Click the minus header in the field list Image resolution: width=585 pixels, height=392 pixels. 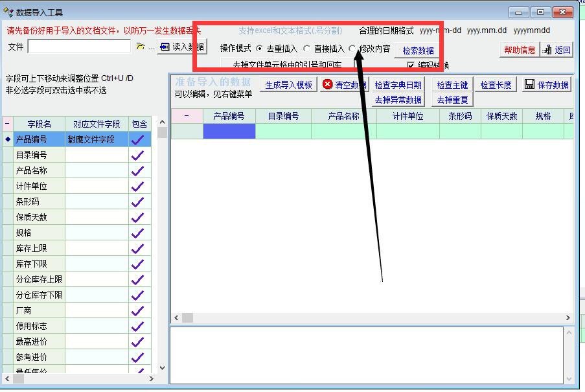8,124
